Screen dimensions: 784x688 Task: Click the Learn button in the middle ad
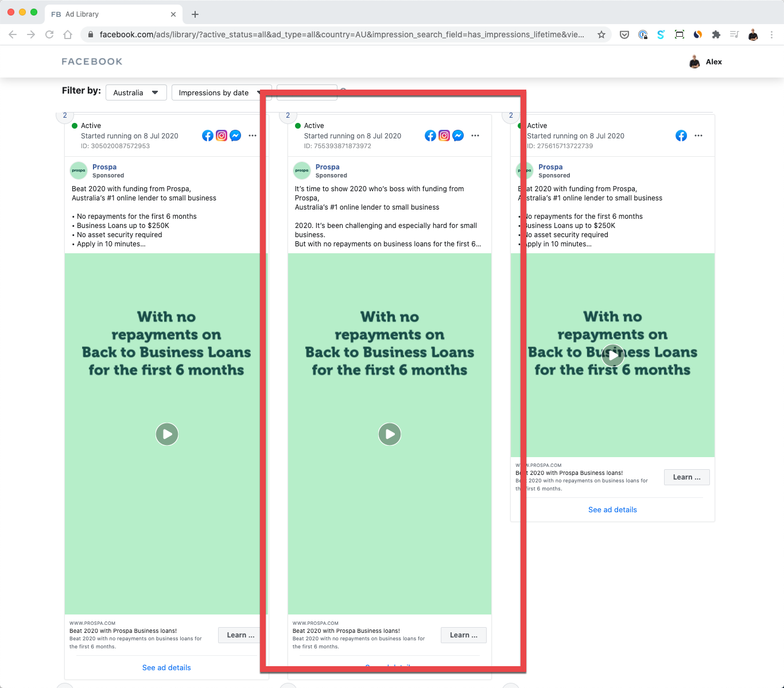464,635
